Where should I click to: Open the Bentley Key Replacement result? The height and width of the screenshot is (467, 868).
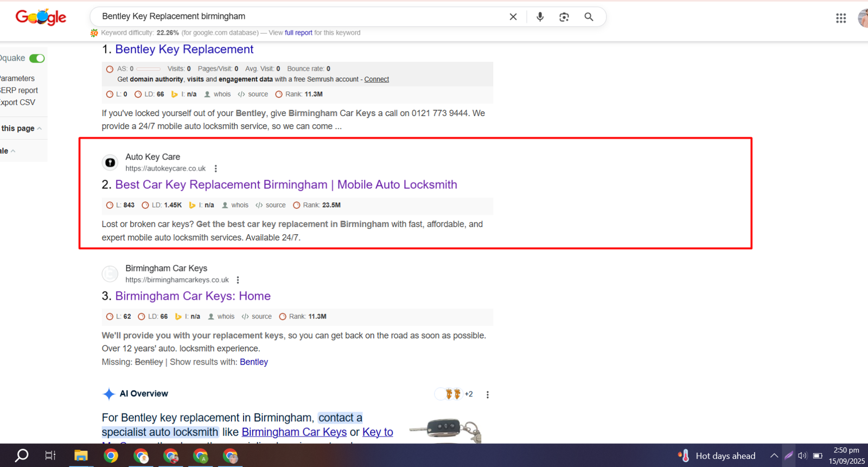[184, 49]
